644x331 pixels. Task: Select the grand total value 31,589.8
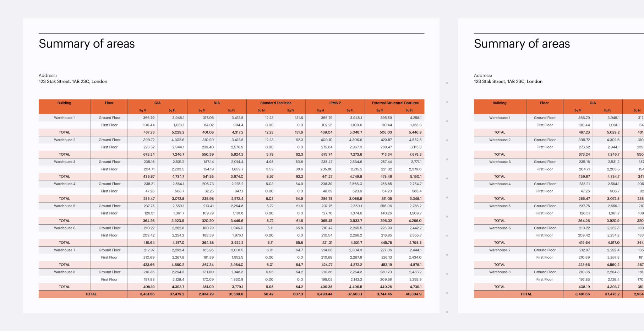point(236,294)
